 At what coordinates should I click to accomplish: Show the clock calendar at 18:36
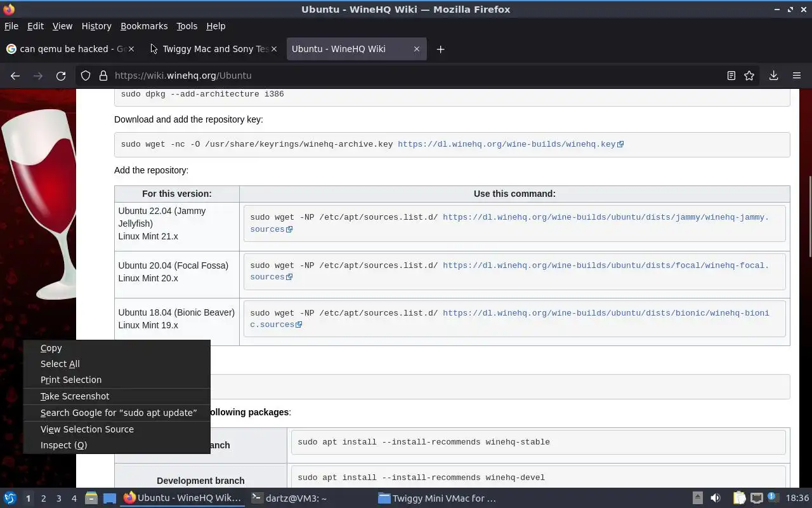click(x=797, y=498)
